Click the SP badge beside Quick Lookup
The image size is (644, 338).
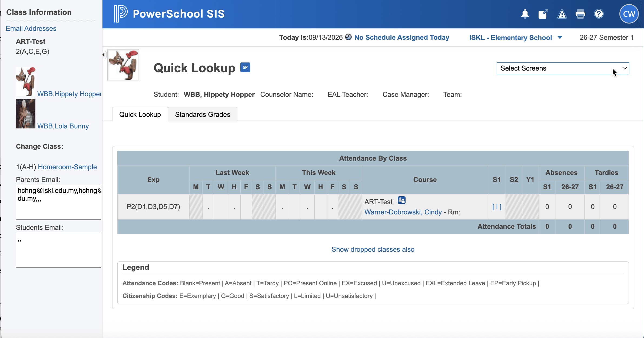(x=245, y=67)
